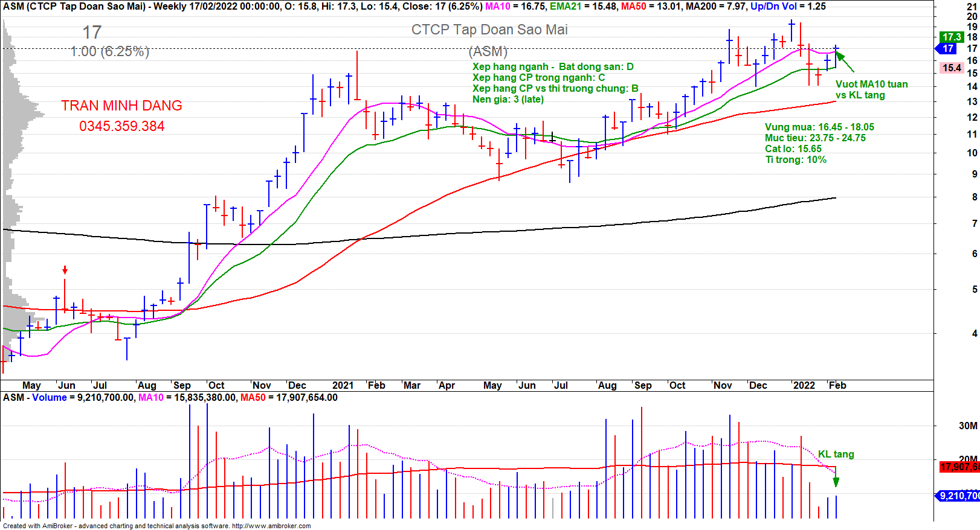Viewport: 980px width, 530px height.
Task: Click the "2021" date axis label
Action: pos(343,385)
